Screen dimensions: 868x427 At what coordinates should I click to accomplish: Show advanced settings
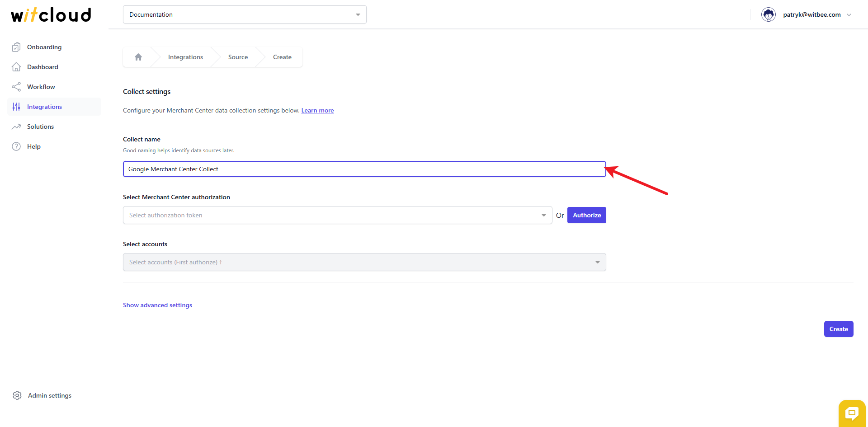(x=157, y=305)
